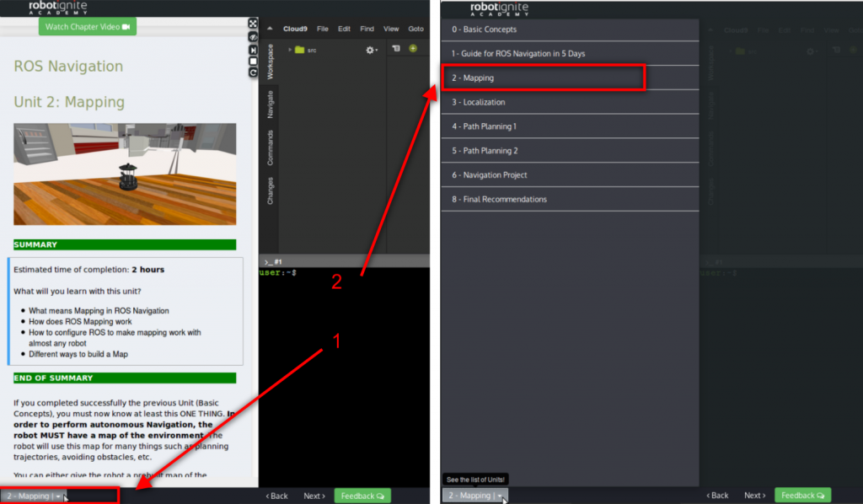This screenshot has height=504, width=863.
Task: Click the robot simulation image
Action: (x=125, y=174)
